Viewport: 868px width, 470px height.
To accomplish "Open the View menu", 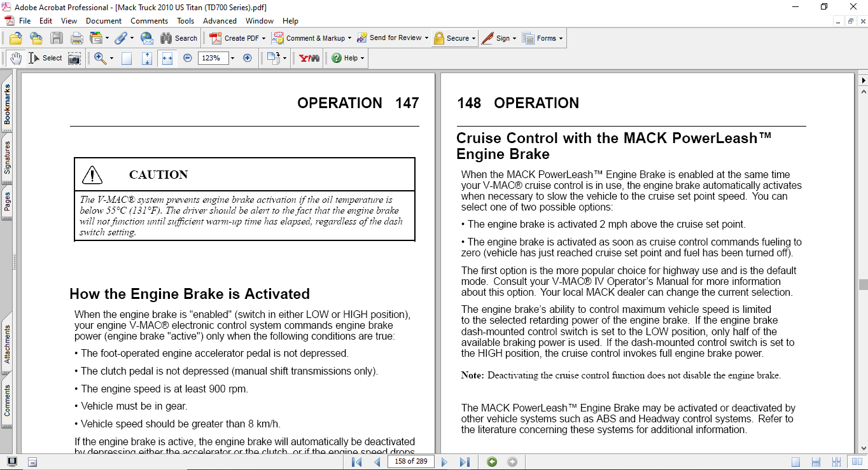I will point(69,21).
